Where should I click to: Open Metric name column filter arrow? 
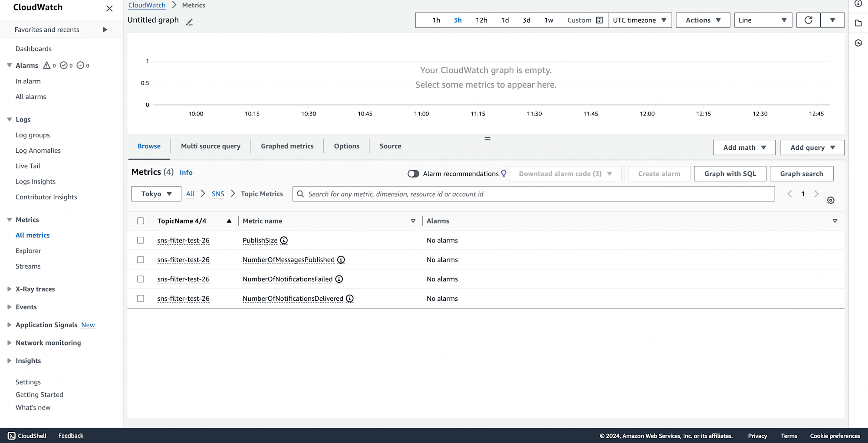coord(413,221)
